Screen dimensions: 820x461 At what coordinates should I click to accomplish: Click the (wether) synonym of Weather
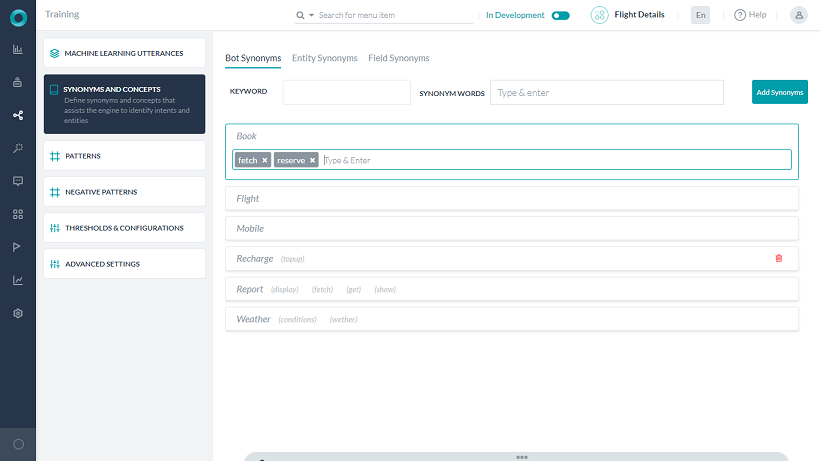[x=343, y=319]
